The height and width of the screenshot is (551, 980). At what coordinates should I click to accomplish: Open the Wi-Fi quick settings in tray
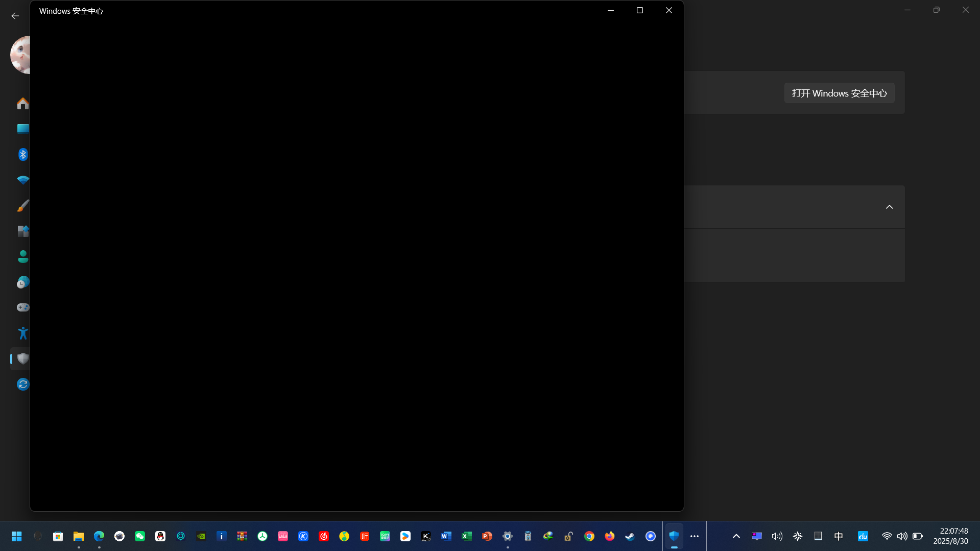tap(887, 536)
